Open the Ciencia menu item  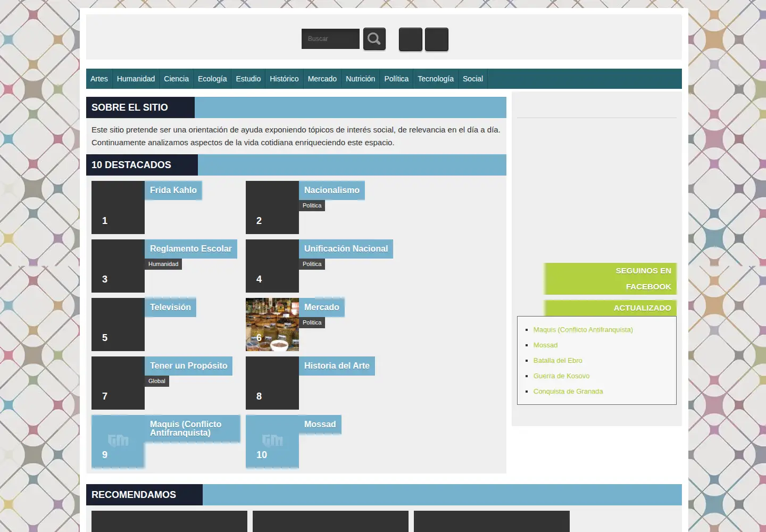pyautogui.click(x=176, y=79)
